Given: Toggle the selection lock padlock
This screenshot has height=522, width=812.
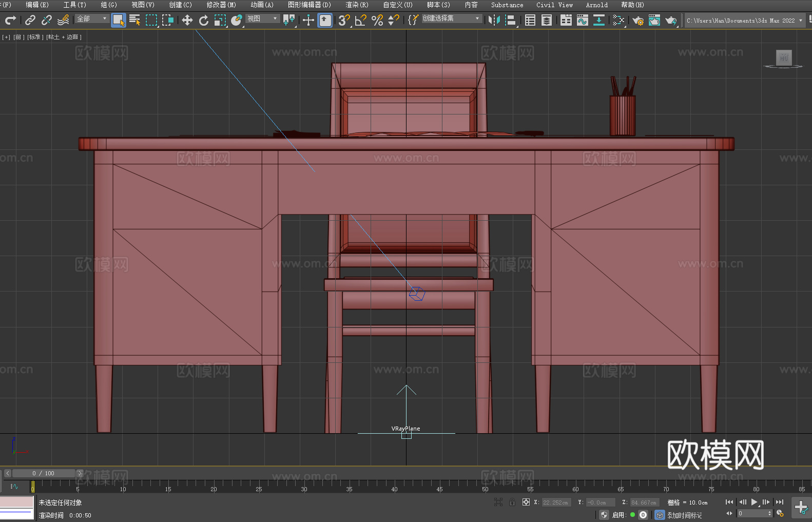Looking at the screenshot, I should tap(512, 502).
